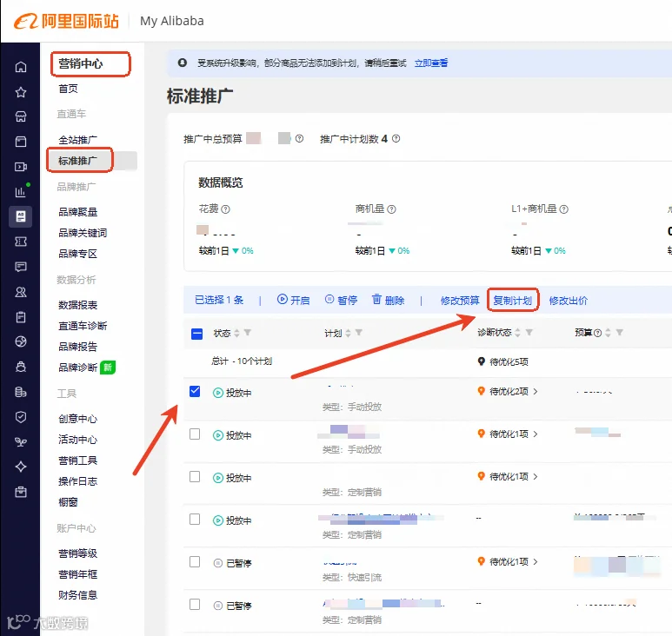Toggle the select-all header checkbox
Viewport: 672px width, 636px height.
196,334
